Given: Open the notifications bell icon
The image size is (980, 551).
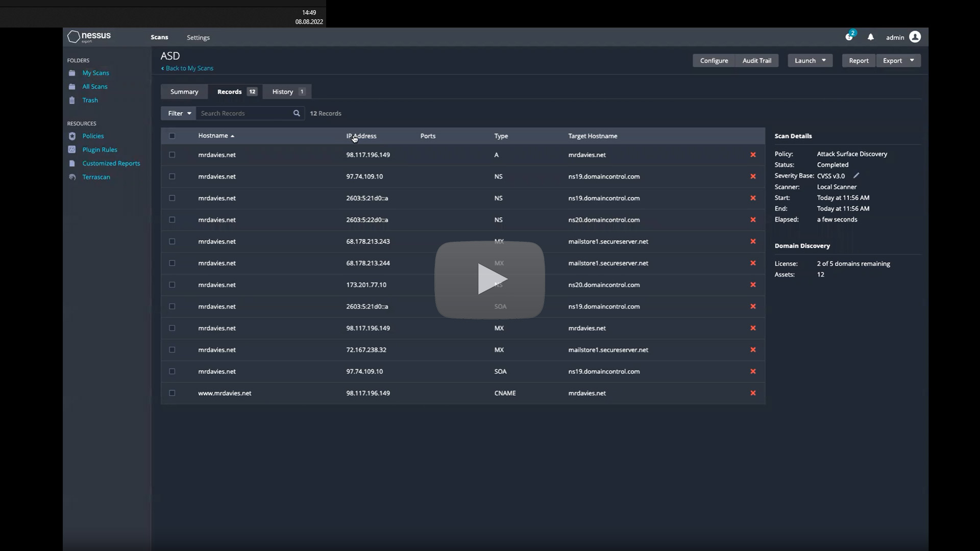Looking at the screenshot, I should [x=871, y=37].
